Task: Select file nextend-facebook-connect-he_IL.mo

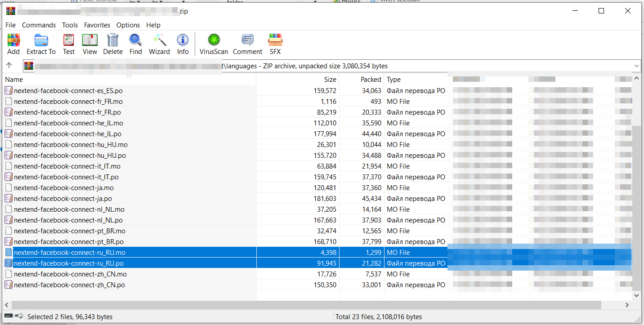Action: pyautogui.click(x=68, y=123)
